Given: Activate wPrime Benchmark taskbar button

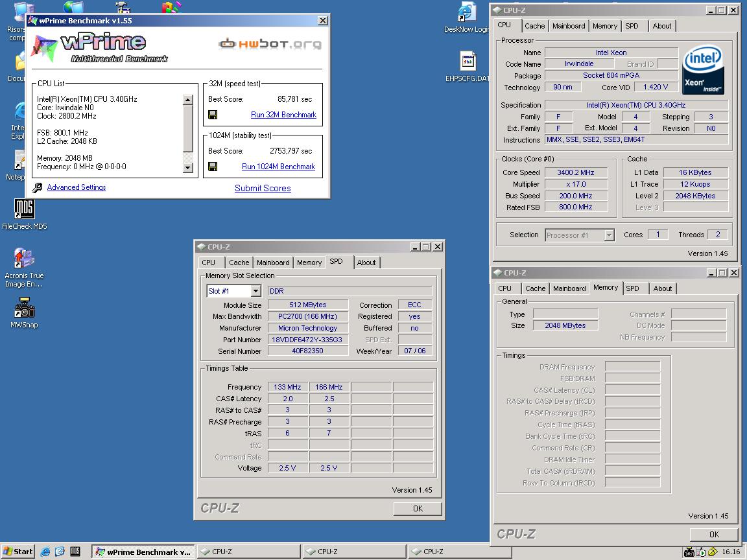Looking at the screenshot, I should 143,552.
